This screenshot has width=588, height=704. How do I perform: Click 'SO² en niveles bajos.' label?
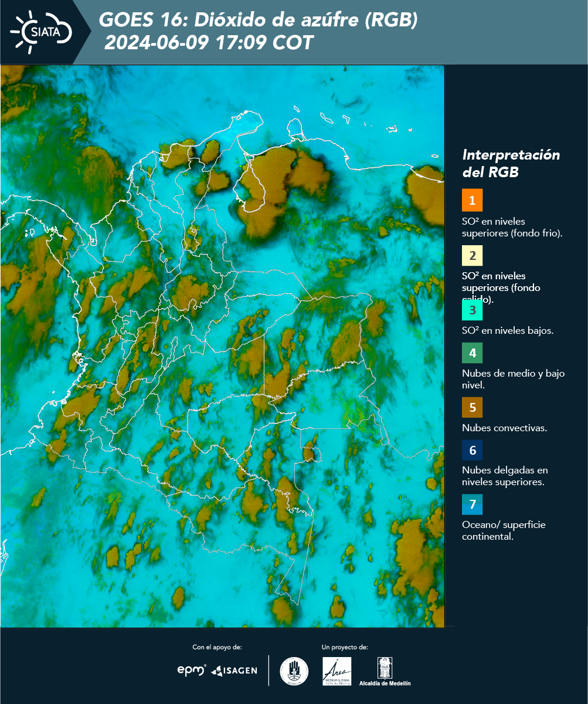pyautogui.click(x=508, y=330)
